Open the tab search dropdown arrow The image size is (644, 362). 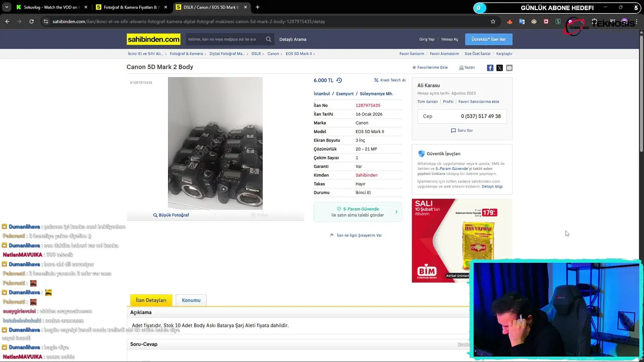pos(7,7)
